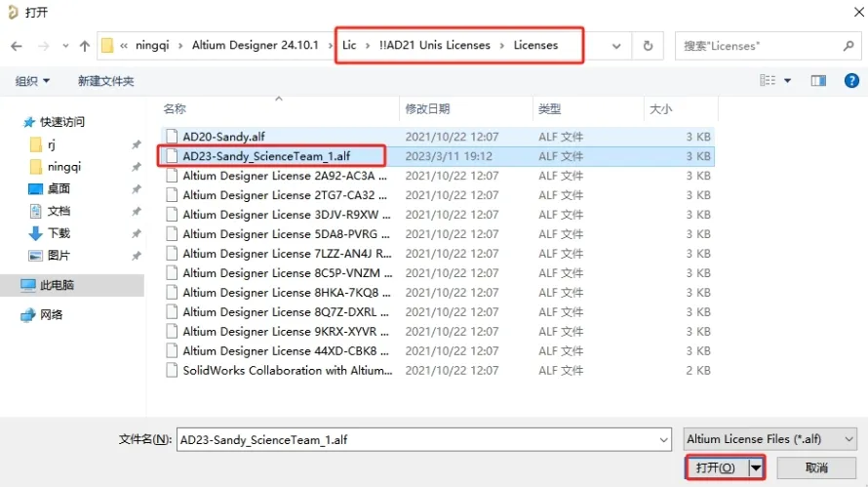This screenshot has height=487, width=868.
Task: Click file icon of SolidWorks Collaboration row
Action: pyautogui.click(x=172, y=370)
